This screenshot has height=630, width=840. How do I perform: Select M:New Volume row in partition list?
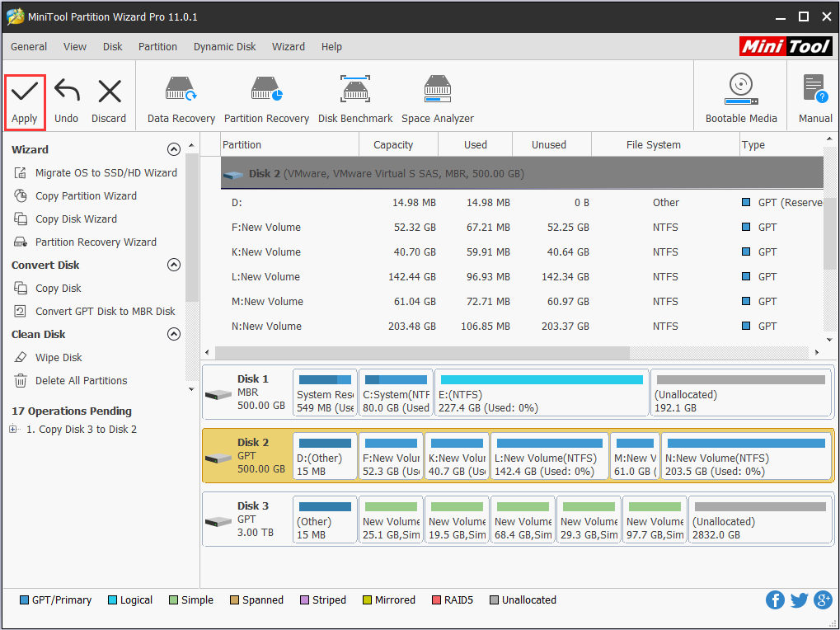(x=522, y=301)
